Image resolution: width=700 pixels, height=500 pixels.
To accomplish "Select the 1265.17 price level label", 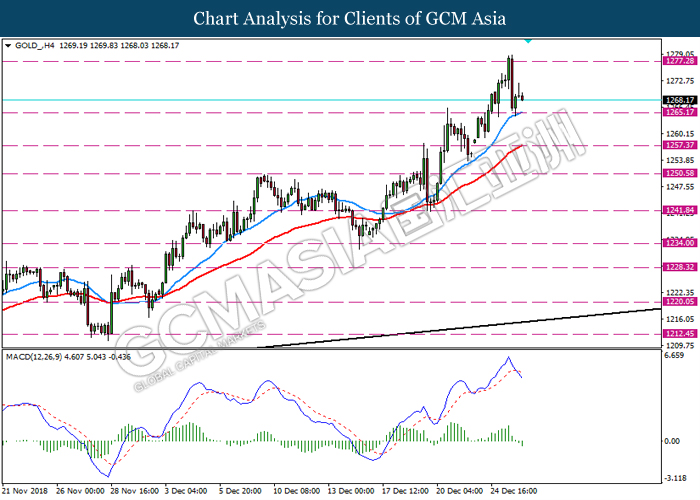I will pos(680,112).
